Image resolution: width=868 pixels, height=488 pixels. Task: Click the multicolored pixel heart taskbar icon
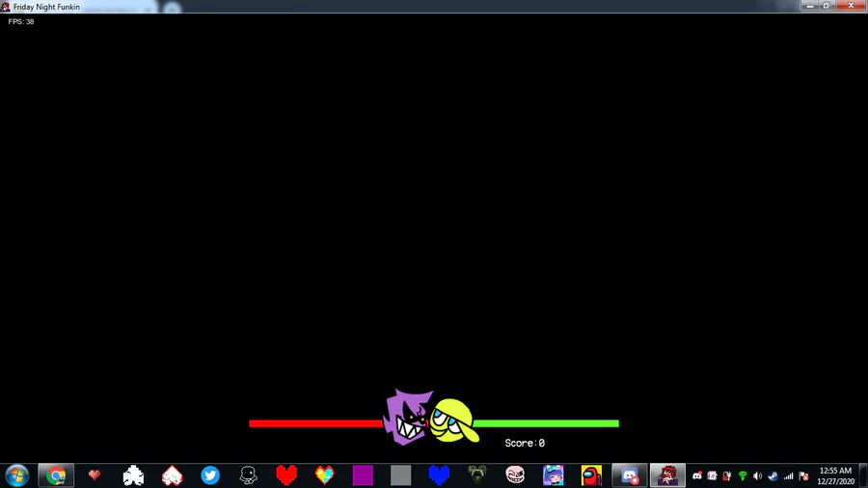324,475
